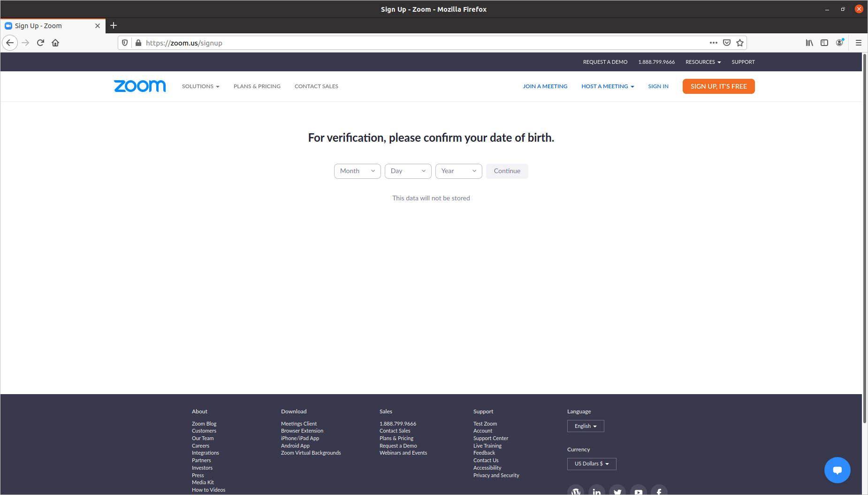Expand the Year dropdown
The height and width of the screenshot is (495, 868).
[x=459, y=171]
